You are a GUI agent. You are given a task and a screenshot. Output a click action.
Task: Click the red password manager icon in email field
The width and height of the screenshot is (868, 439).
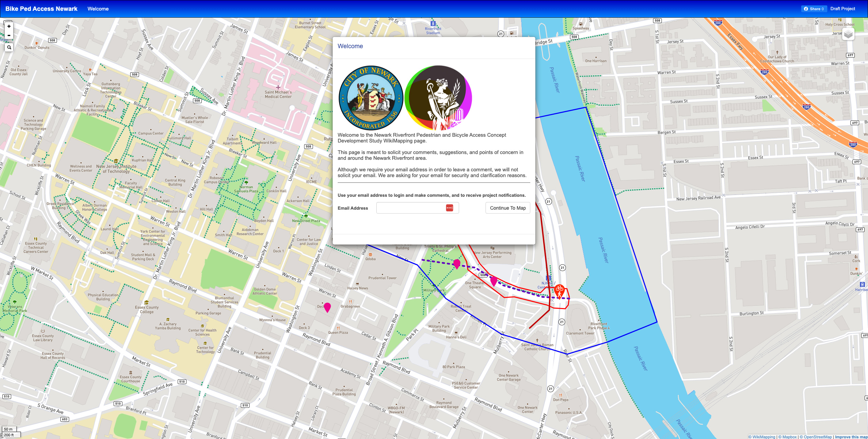tap(450, 208)
